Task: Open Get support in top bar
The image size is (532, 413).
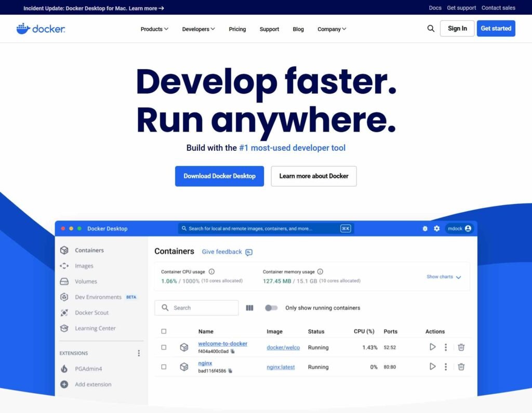Action: [461, 8]
